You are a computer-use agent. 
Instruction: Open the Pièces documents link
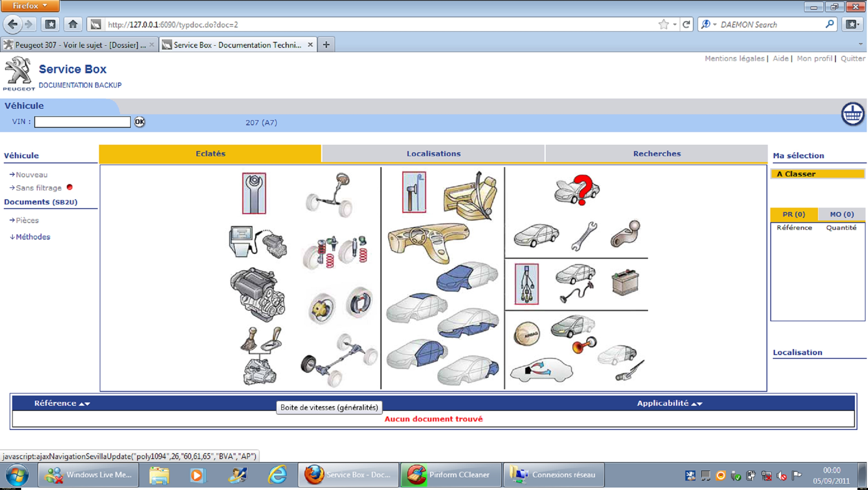coord(27,220)
